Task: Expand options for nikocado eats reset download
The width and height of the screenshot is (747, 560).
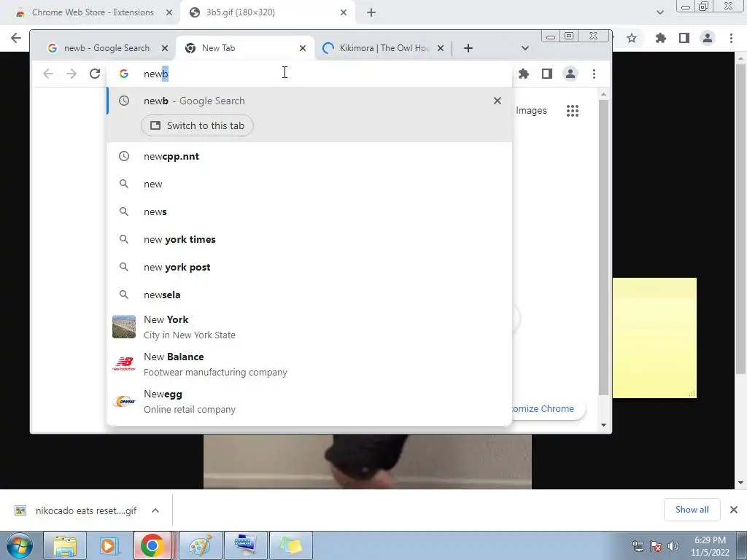Action: coord(155,510)
